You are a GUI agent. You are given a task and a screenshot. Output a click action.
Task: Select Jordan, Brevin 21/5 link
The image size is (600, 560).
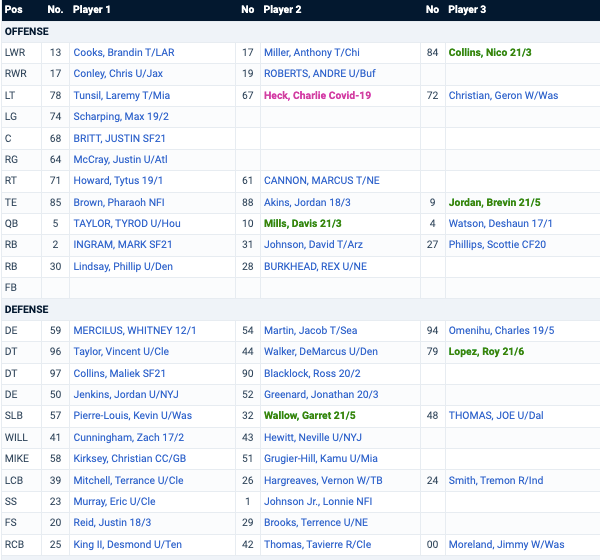click(x=494, y=202)
